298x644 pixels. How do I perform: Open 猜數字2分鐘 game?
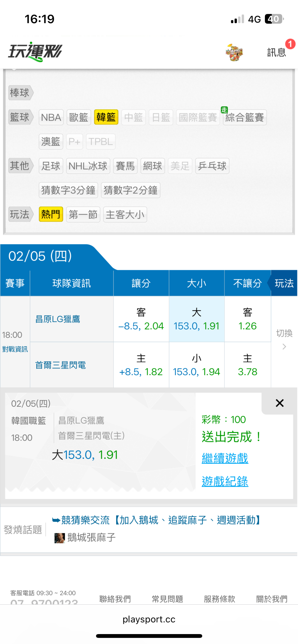tap(131, 190)
